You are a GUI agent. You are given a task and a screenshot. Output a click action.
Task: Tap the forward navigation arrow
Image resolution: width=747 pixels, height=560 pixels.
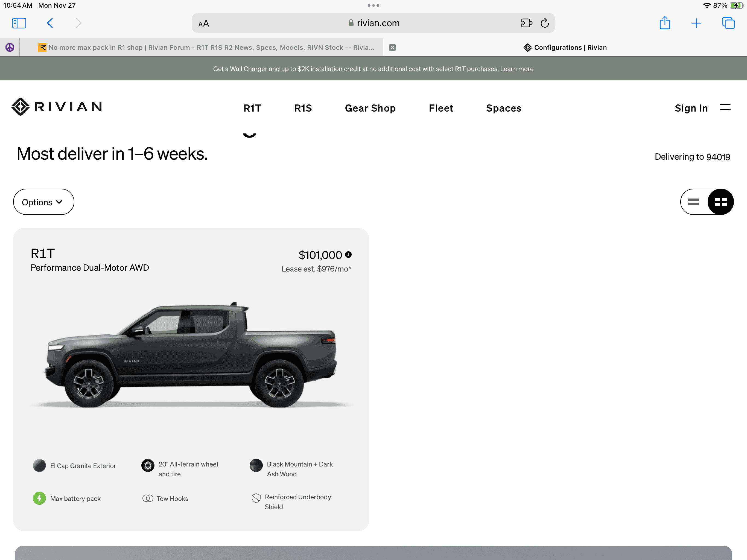coord(79,23)
